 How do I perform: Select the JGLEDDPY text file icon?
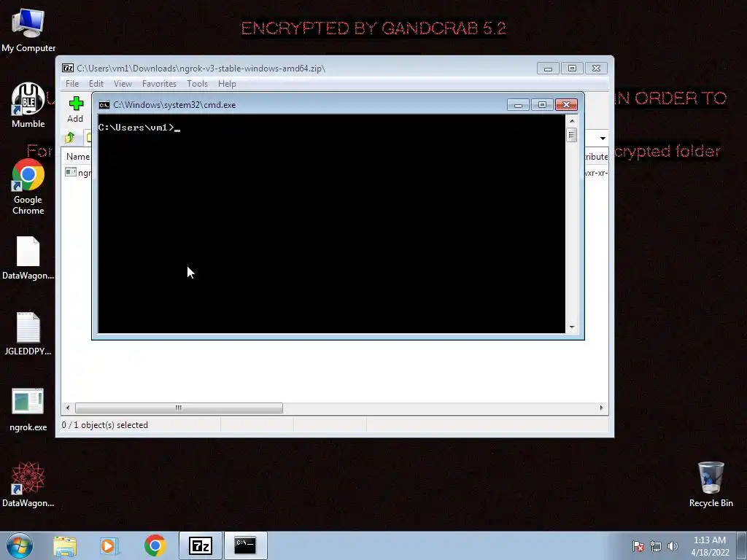(28, 333)
